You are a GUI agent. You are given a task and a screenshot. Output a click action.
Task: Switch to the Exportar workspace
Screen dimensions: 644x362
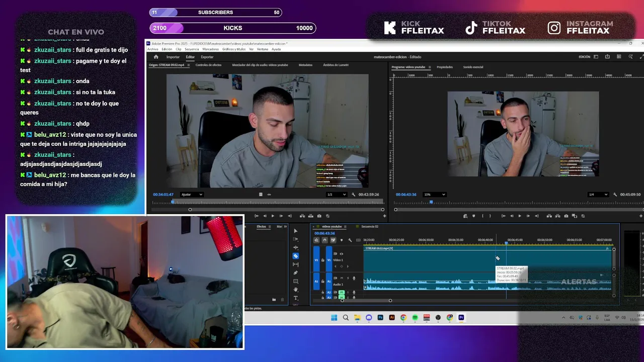click(207, 57)
